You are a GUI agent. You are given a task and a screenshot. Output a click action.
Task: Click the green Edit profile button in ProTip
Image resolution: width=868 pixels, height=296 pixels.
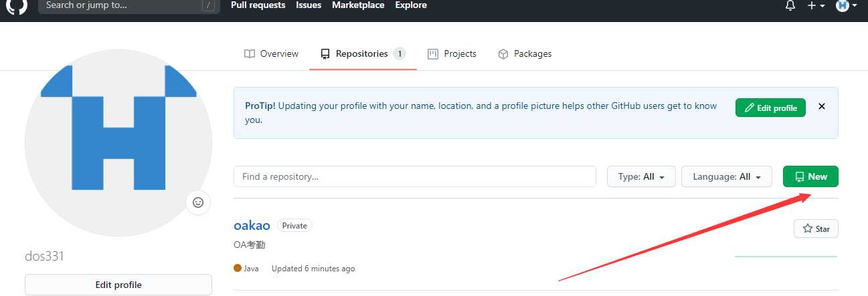pos(770,108)
